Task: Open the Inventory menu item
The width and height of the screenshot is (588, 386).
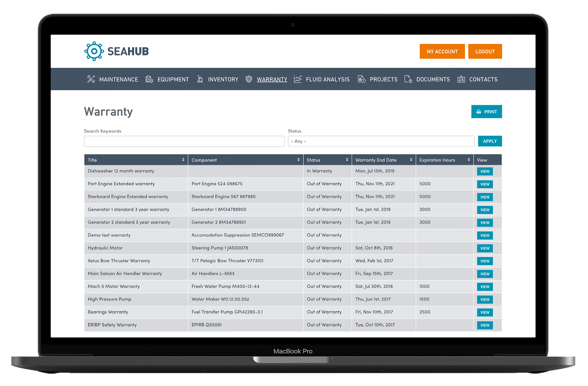Action: tap(223, 79)
